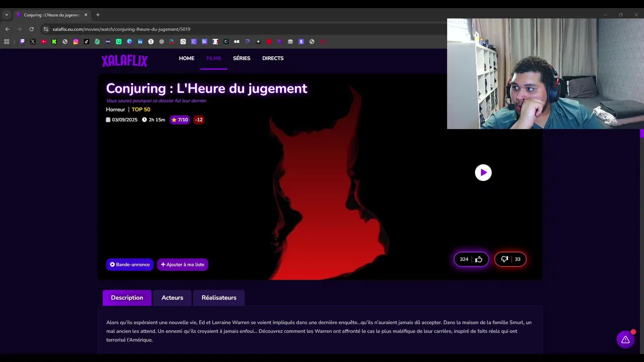Select the Description tab
This screenshot has height=362, width=644.
(127, 298)
